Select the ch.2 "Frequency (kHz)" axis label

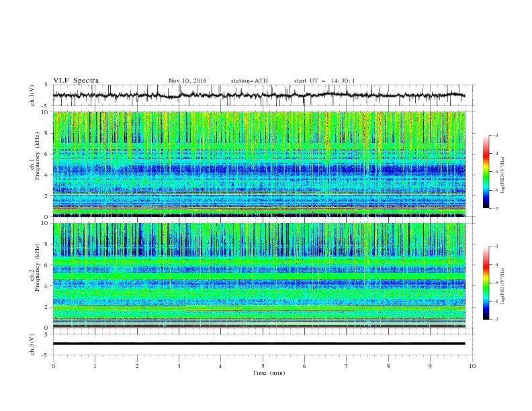[38, 267]
